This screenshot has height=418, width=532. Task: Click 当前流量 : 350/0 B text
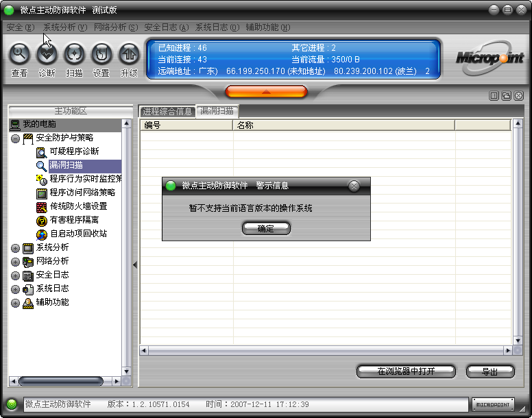click(326, 60)
